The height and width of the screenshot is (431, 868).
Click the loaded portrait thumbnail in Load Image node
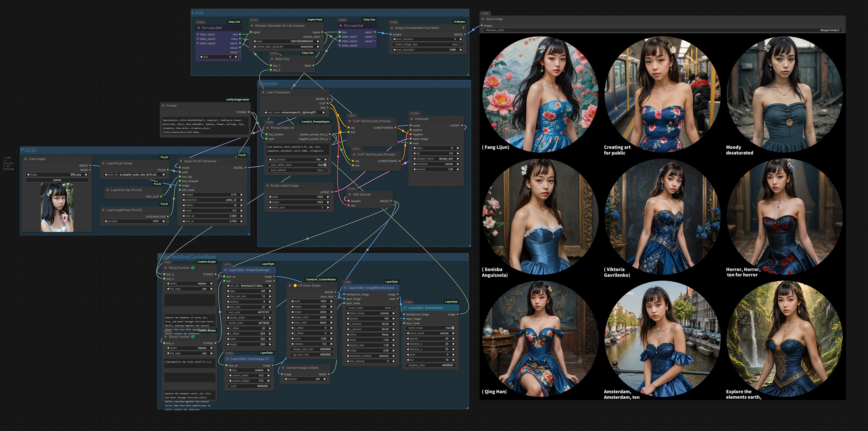(57, 207)
